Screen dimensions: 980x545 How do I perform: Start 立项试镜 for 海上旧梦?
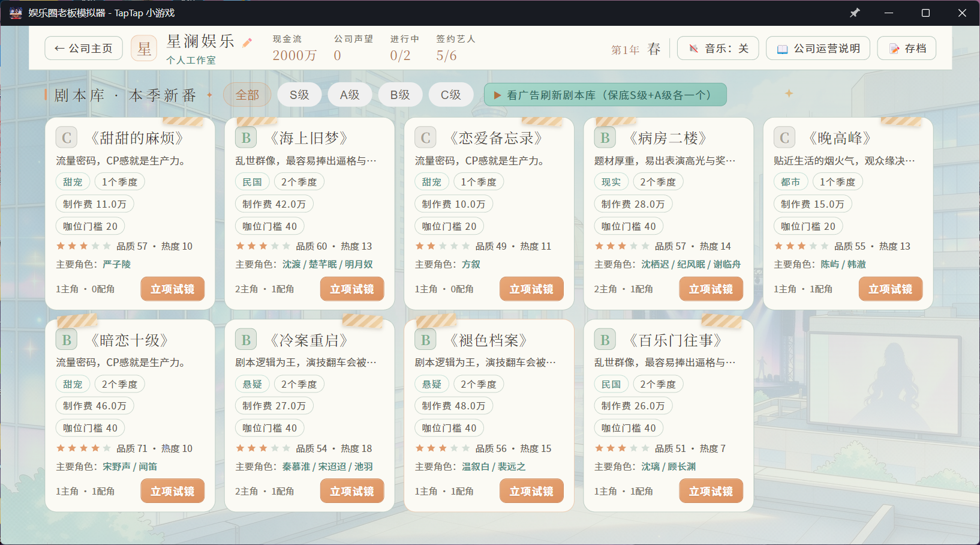[x=352, y=289]
